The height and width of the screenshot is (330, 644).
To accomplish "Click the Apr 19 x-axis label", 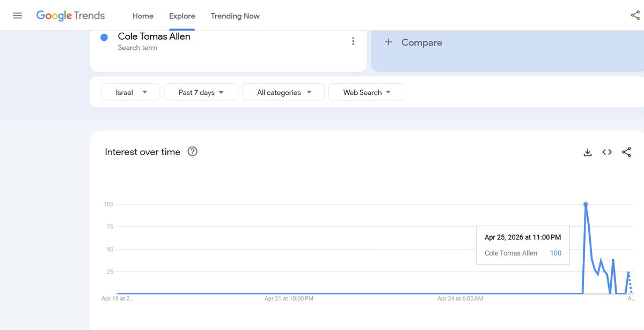I will pyautogui.click(x=118, y=298).
